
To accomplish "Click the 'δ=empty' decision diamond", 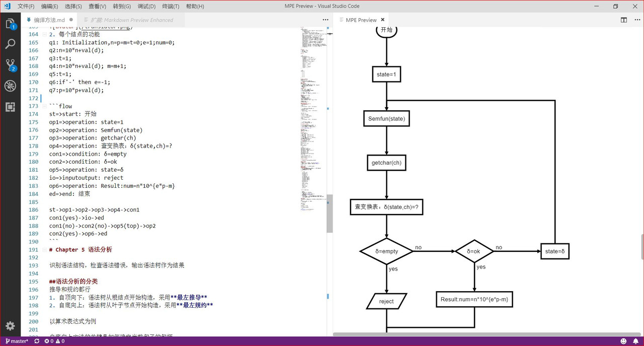I will (x=386, y=251).
